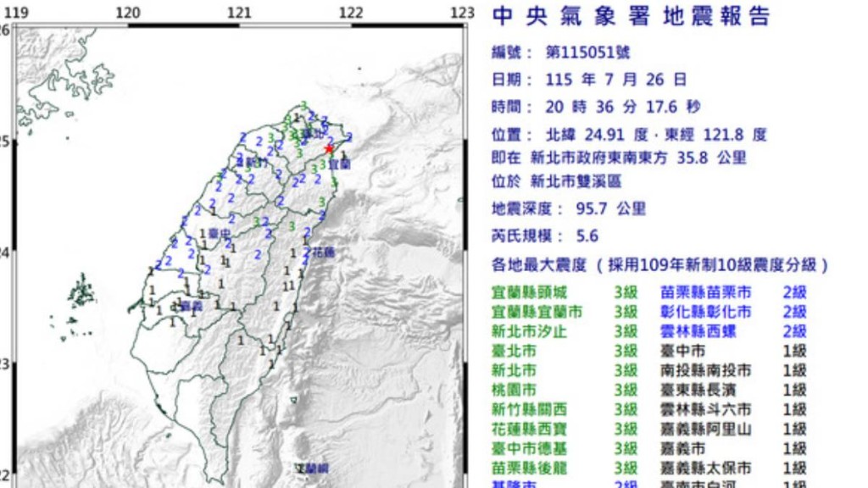Click the 嘉義縣阿里山 entry

click(x=733, y=429)
